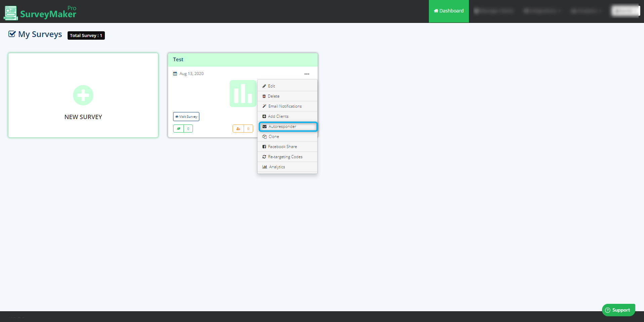Viewport: 644px width, 322px height.
Task: Click the plus icon on NEW SURVEY card
Action: click(83, 95)
